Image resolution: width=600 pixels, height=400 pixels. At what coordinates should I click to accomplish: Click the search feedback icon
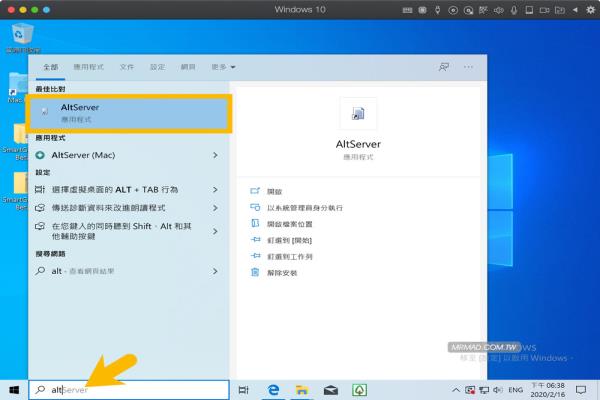[444, 67]
